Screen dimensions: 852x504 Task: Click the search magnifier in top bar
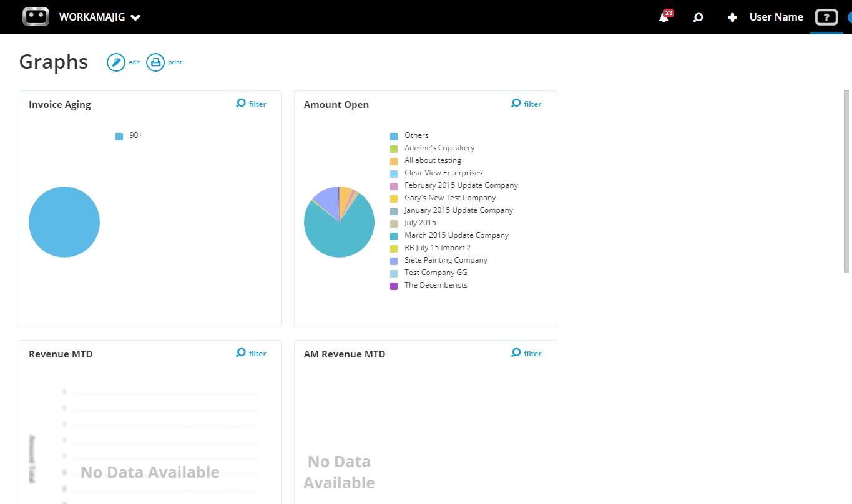coord(698,17)
